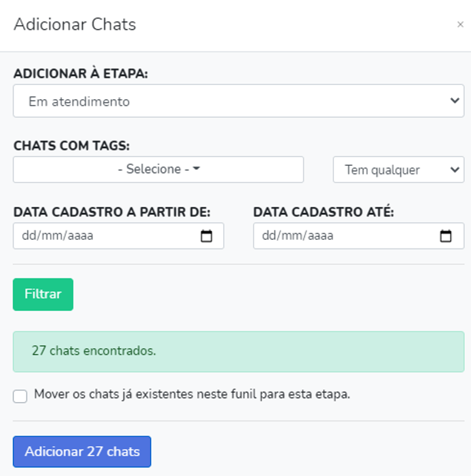Click the 'Mover os chats já existentes' label text
Screen dimensions: 471x476
[x=192, y=395]
